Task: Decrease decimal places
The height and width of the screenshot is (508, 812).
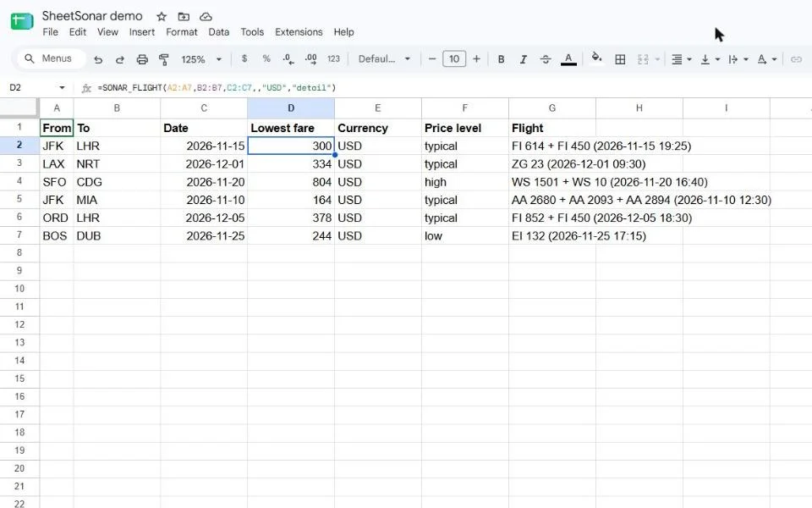Action: coord(288,59)
